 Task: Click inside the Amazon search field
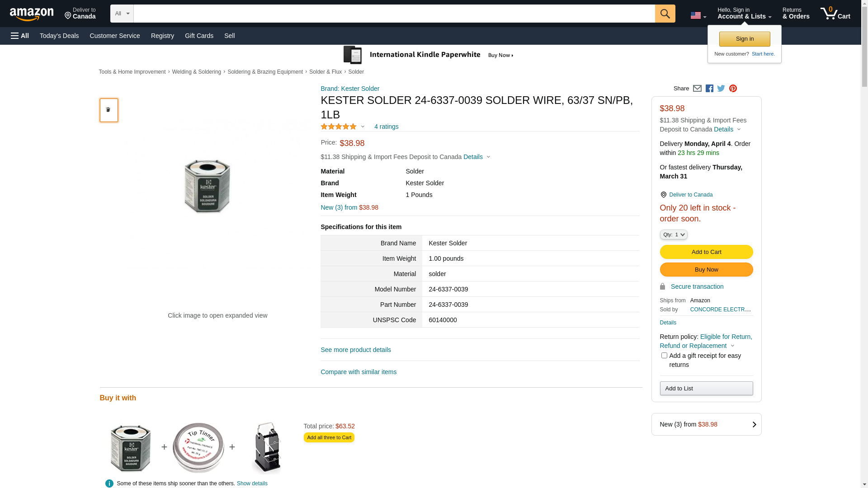click(x=393, y=14)
